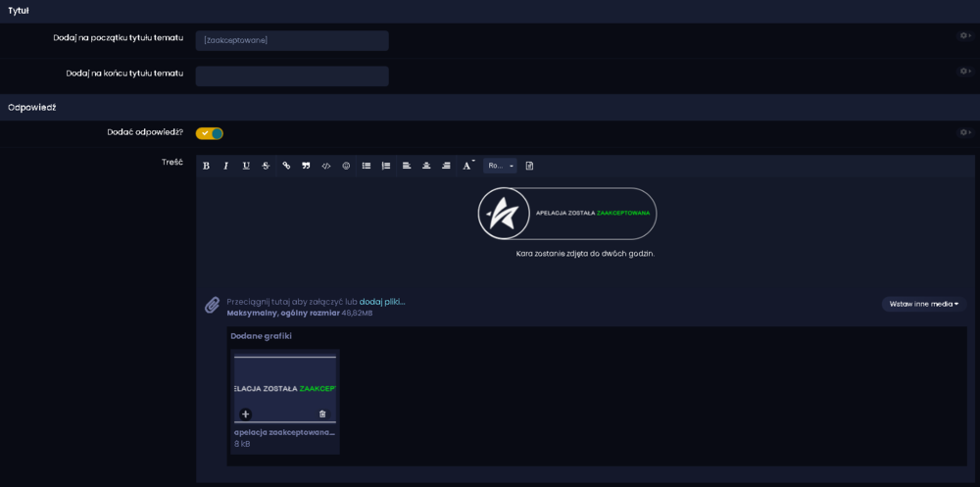980x487 pixels.
Task: Apply strikethrough formatting
Action: point(266,166)
